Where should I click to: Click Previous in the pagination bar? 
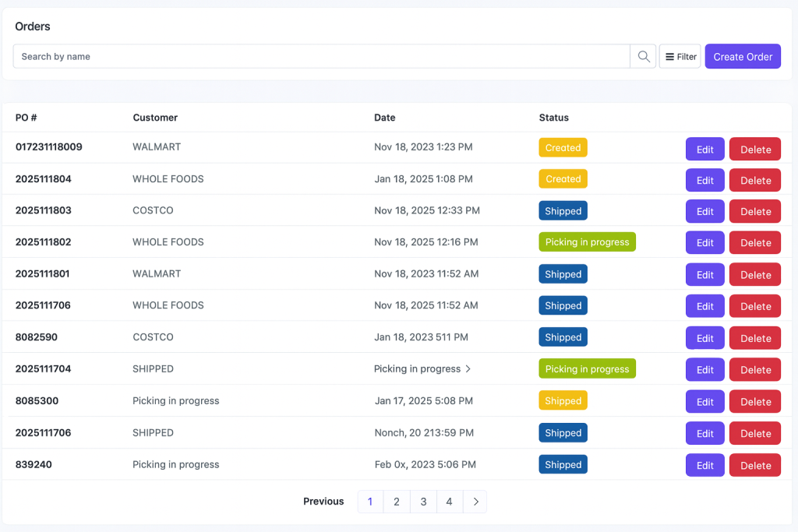323,502
